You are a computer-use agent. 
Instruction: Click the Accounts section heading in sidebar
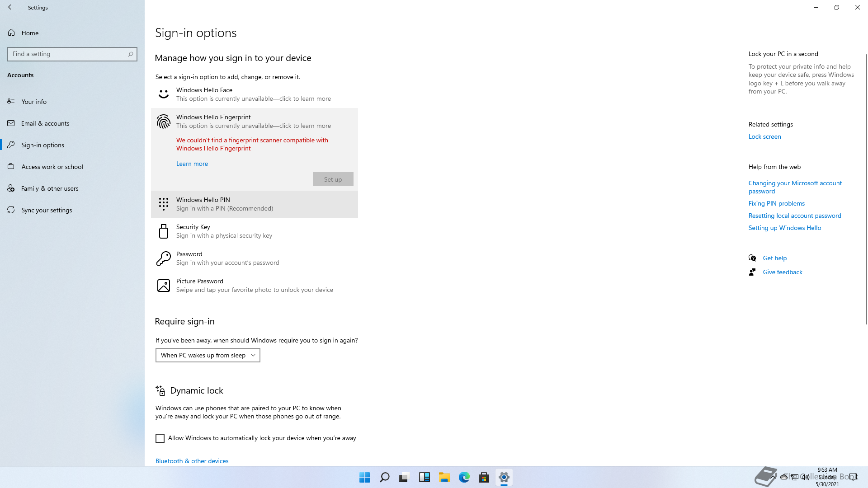pyautogui.click(x=20, y=75)
